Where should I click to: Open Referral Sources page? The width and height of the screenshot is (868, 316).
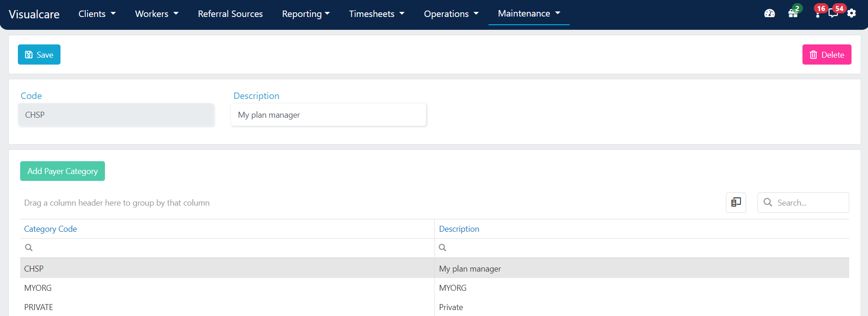click(x=231, y=14)
